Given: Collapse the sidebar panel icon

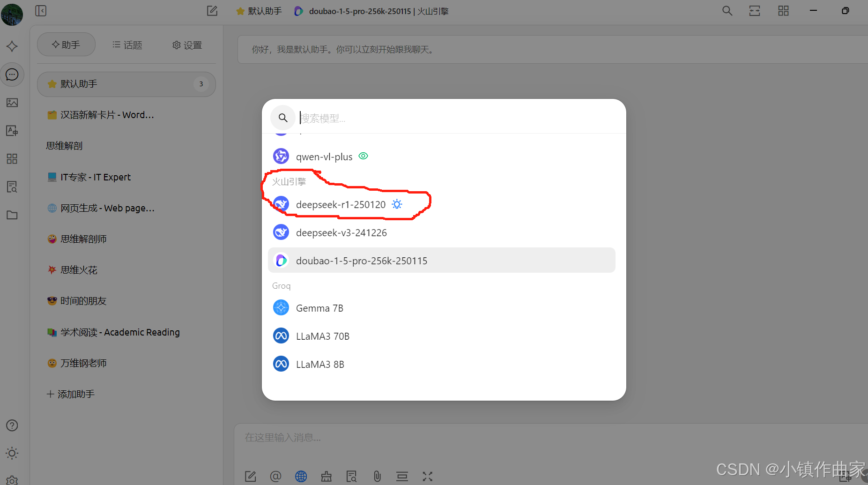Looking at the screenshot, I should [41, 11].
